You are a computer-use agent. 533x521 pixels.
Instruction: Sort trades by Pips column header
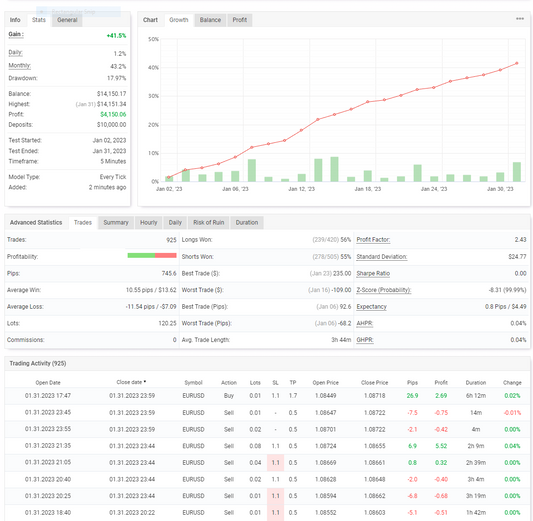[x=412, y=383]
